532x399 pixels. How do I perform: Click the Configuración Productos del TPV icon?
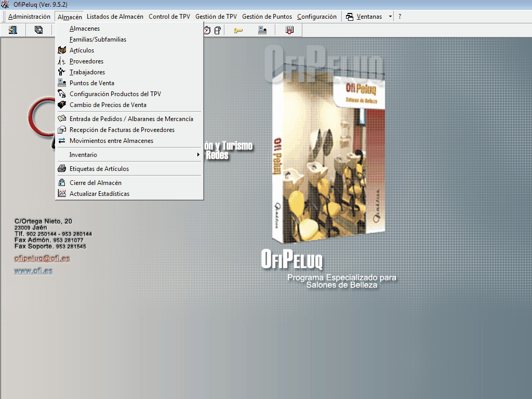pyautogui.click(x=62, y=94)
